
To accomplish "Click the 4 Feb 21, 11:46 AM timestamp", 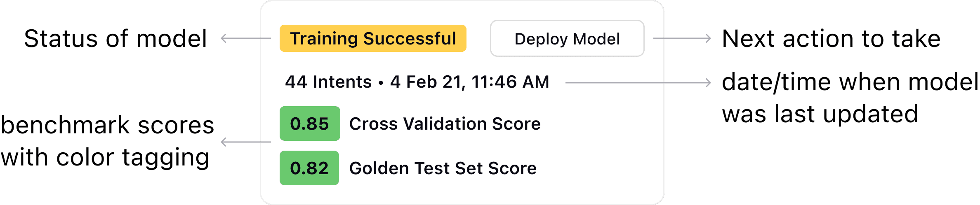I will click(469, 82).
